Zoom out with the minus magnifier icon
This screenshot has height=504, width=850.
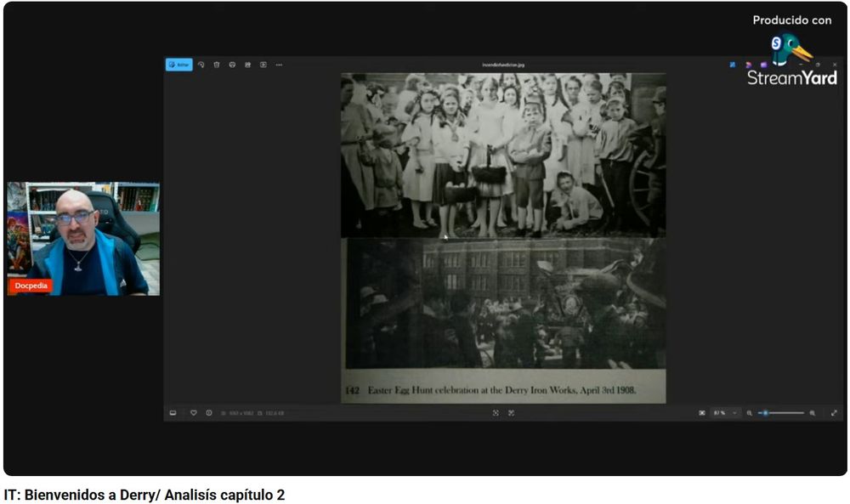tap(749, 413)
